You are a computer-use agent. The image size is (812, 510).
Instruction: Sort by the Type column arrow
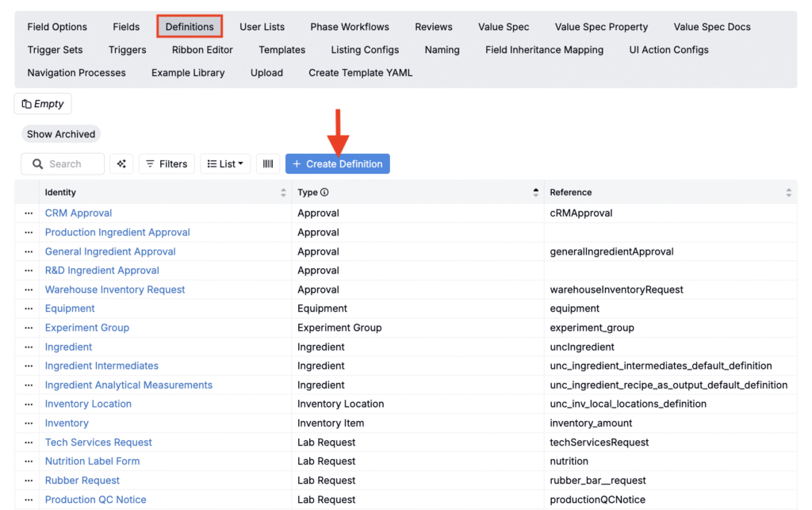(536, 193)
